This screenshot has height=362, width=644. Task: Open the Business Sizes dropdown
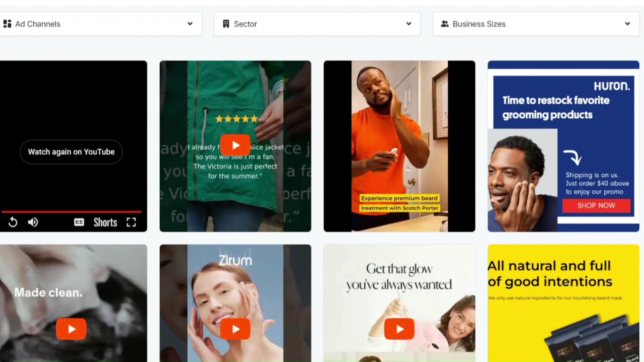[536, 24]
